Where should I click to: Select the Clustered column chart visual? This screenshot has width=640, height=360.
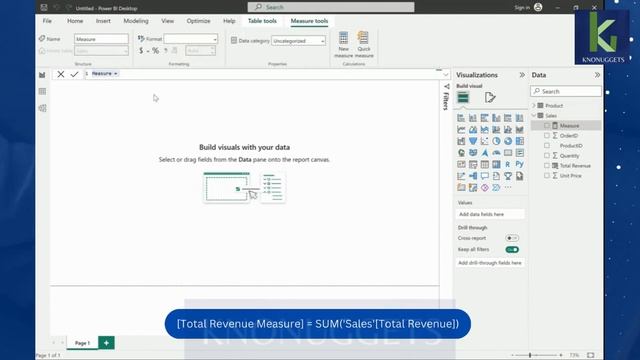(496, 118)
